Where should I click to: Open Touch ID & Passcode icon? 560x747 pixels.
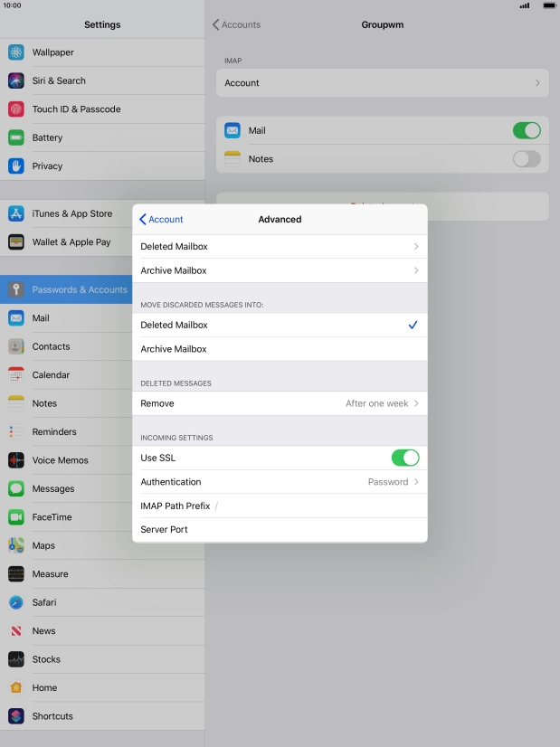[16, 109]
